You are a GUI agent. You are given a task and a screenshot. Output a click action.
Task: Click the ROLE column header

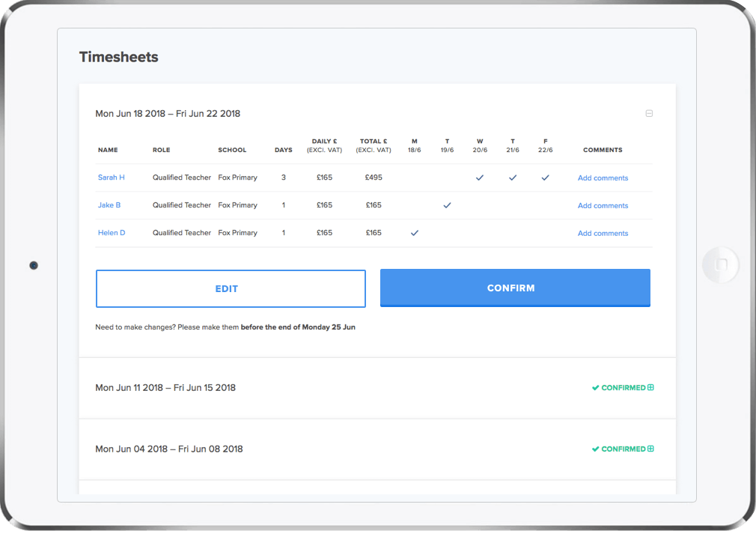[x=162, y=150]
